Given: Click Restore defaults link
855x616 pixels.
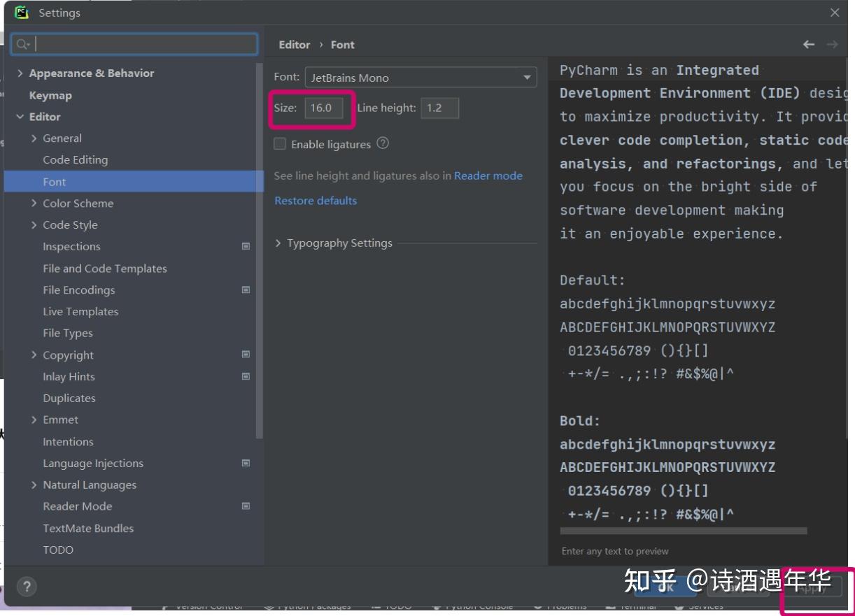Looking at the screenshot, I should 316,201.
